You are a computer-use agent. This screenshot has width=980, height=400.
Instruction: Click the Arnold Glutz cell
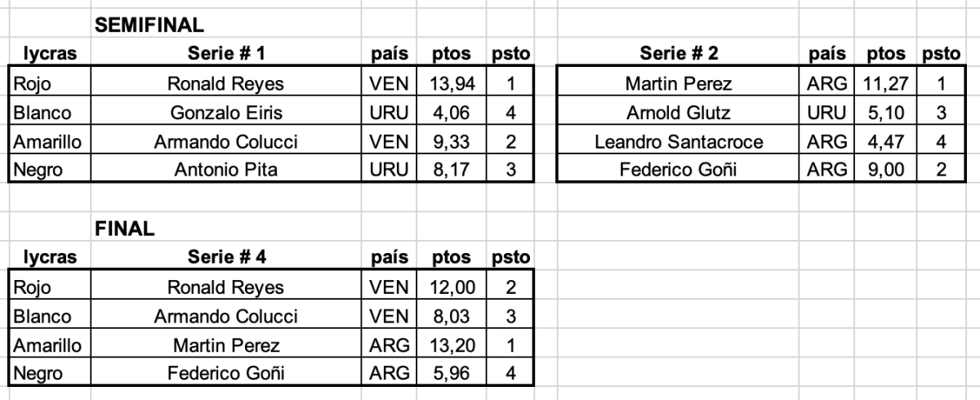(x=679, y=112)
